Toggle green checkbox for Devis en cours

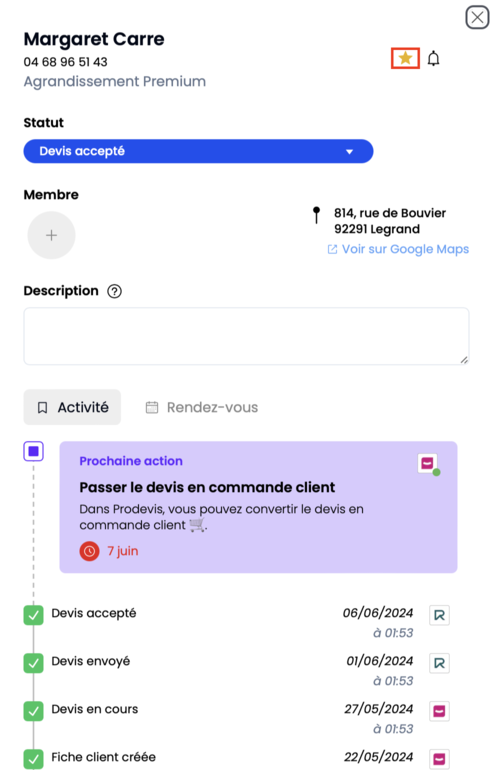33,711
